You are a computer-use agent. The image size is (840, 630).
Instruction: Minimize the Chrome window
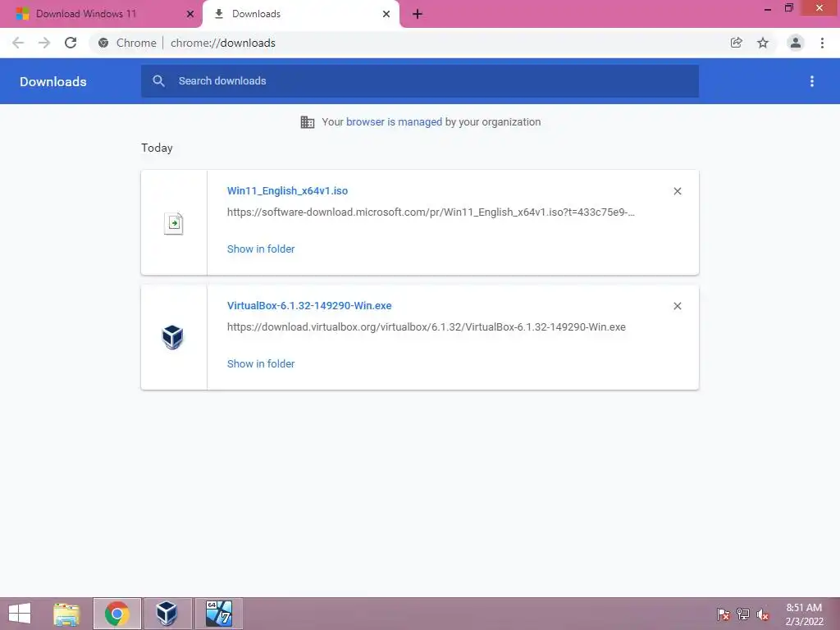[x=768, y=8]
